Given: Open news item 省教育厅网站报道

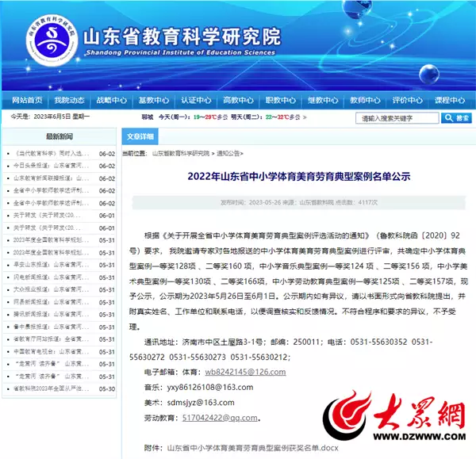Looking at the screenshot, I should (52, 339).
